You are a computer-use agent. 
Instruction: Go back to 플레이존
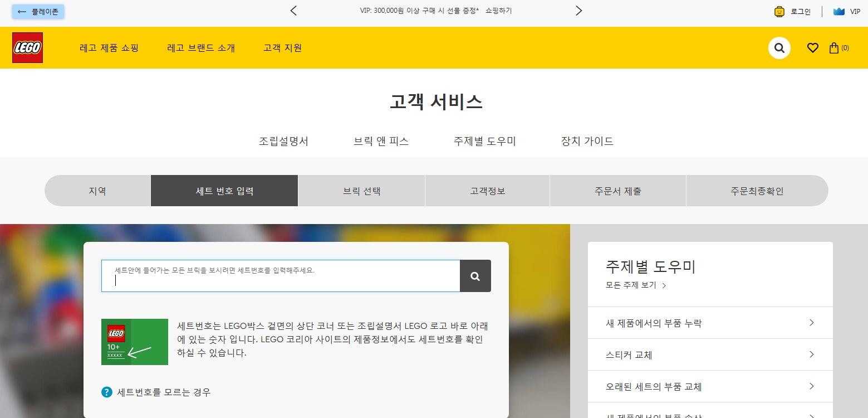38,11
